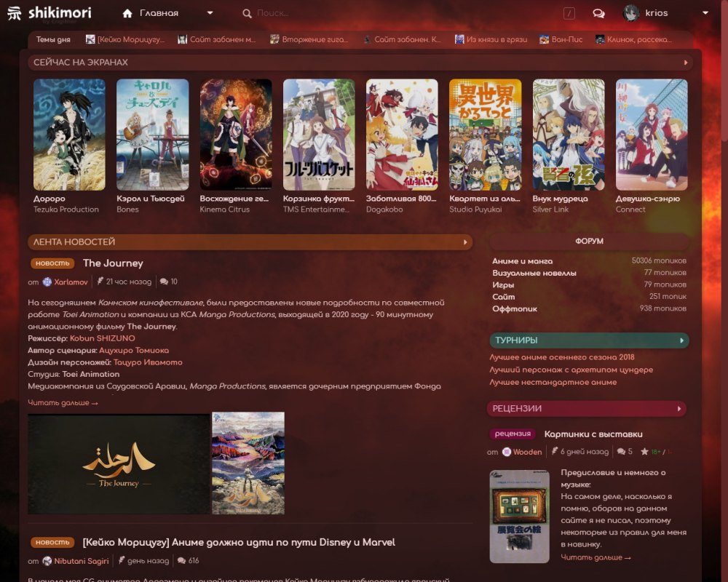
Task: Click the comments icon showing 616
Action: pos(181,561)
